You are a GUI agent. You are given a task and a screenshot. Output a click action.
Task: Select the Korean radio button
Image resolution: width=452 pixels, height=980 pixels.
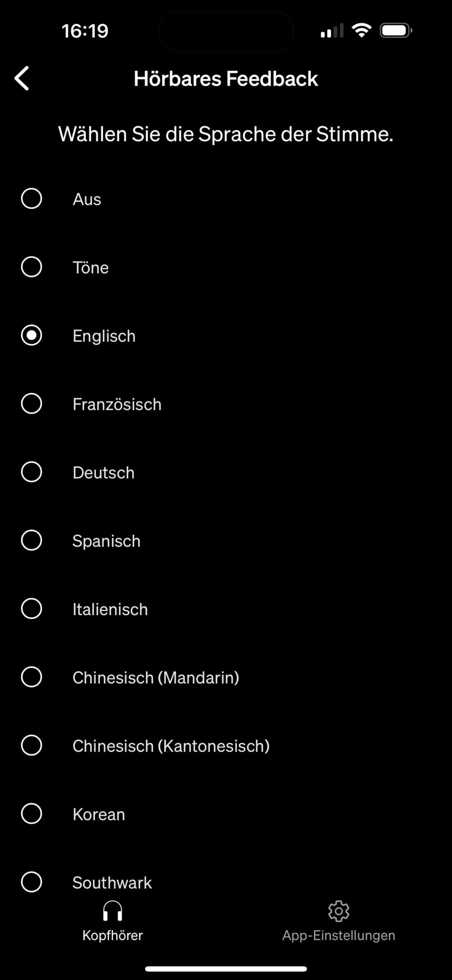pos(31,813)
